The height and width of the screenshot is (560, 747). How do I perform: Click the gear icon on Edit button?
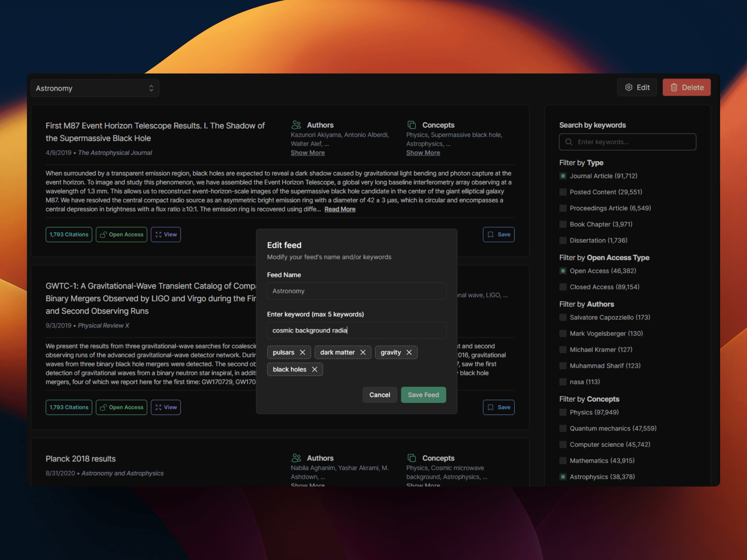pos(629,87)
